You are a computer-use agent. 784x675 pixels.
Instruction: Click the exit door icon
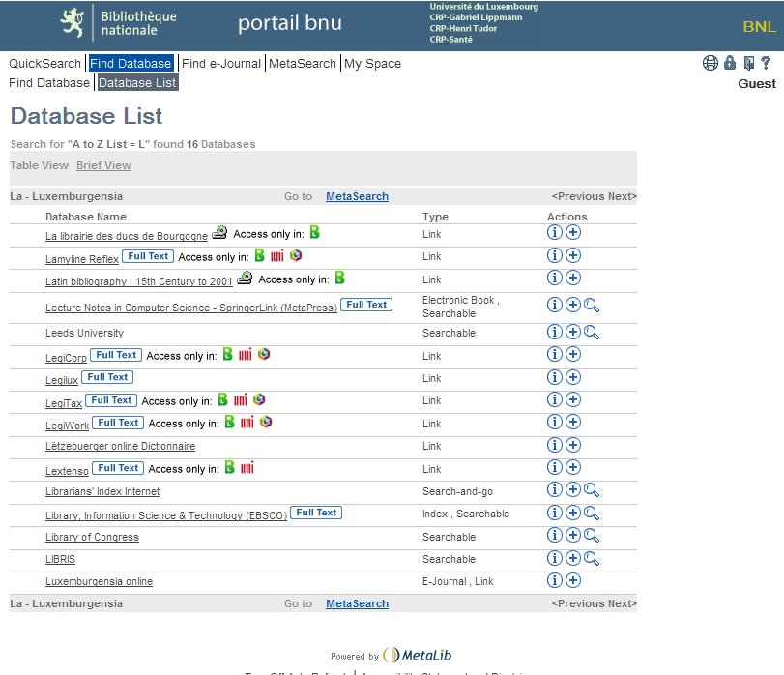[x=748, y=63]
